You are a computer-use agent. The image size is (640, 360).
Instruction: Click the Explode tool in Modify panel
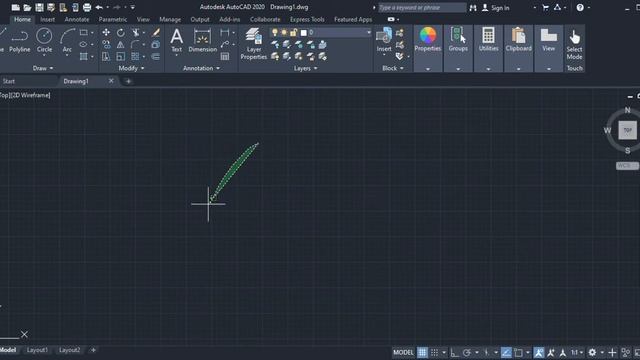[156, 44]
